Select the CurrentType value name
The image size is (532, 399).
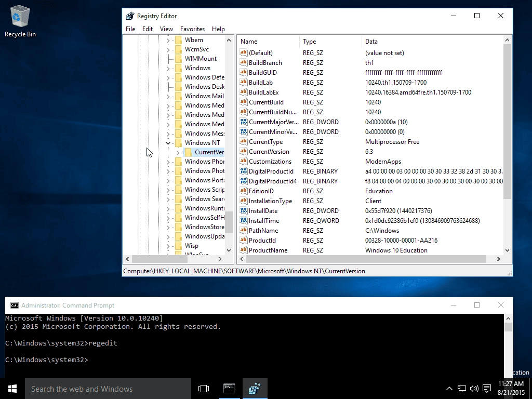pos(265,142)
